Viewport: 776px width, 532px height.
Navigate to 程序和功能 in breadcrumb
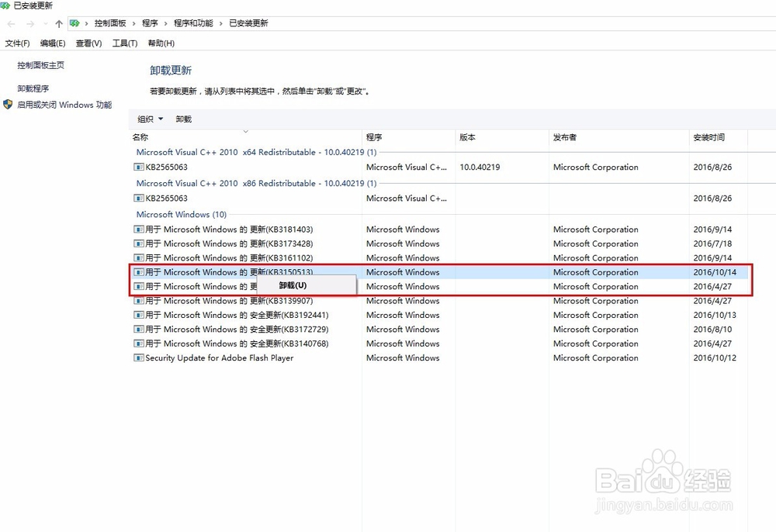coord(193,23)
